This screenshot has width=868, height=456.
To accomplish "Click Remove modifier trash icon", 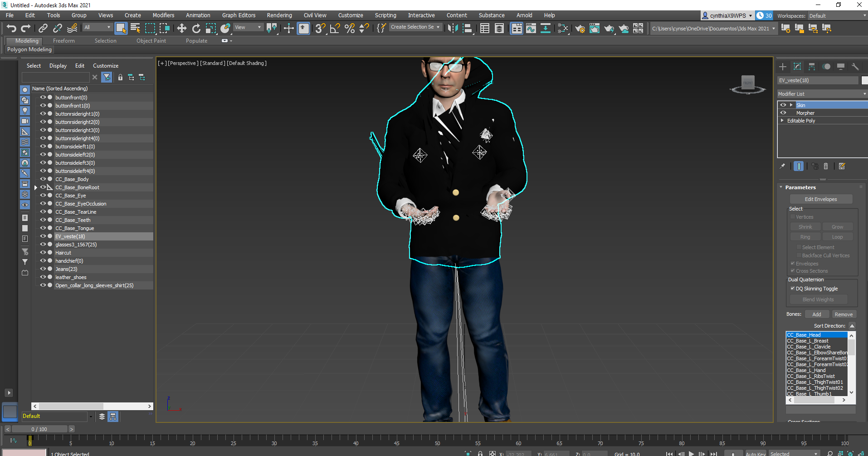I will (x=826, y=166).
